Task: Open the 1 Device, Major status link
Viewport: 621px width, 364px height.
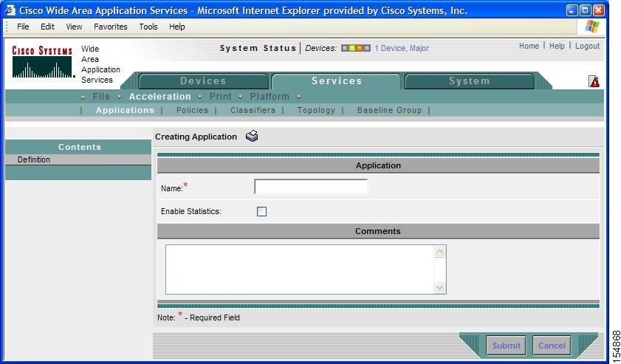Action: pos(402,48)
